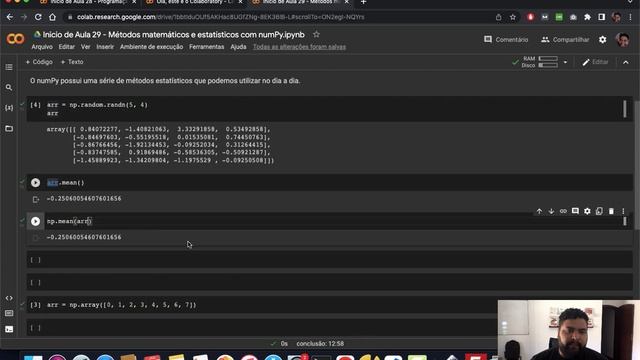Add comment to cell icon

(x=575, y=211)
